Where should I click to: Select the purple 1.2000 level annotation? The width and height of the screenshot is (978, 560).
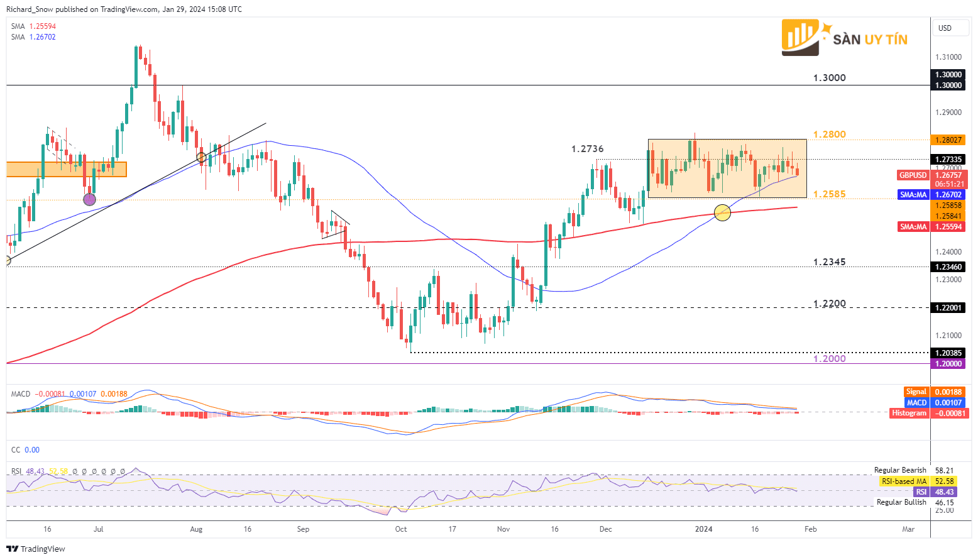coord(830,359)
